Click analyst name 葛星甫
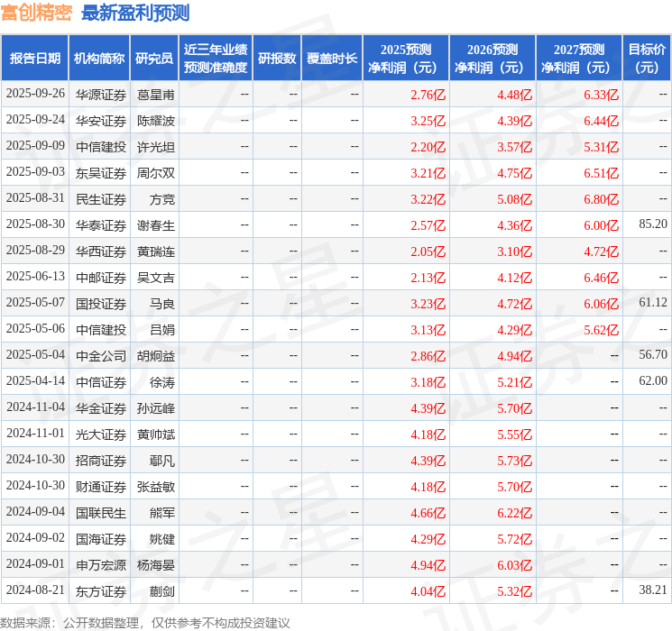The width and height of the screenshot is (672, 631). pos(155,95)
